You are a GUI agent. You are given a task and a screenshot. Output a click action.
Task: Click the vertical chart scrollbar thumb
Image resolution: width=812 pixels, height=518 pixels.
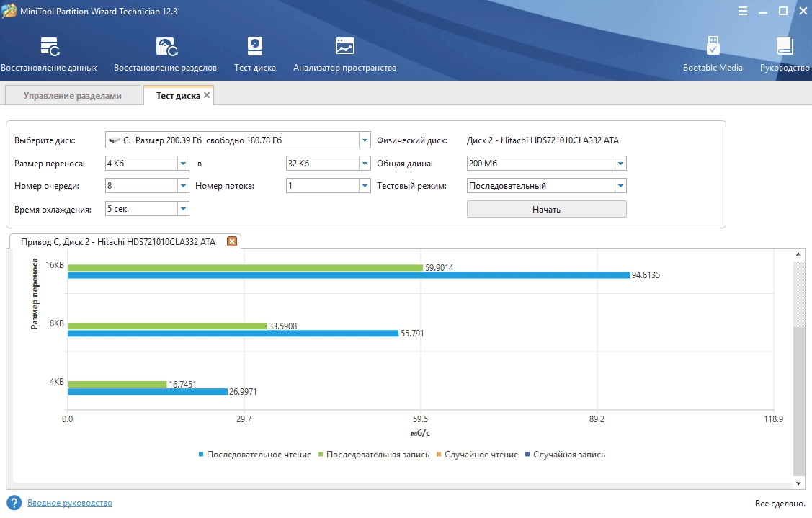click(x=798, y=402)
